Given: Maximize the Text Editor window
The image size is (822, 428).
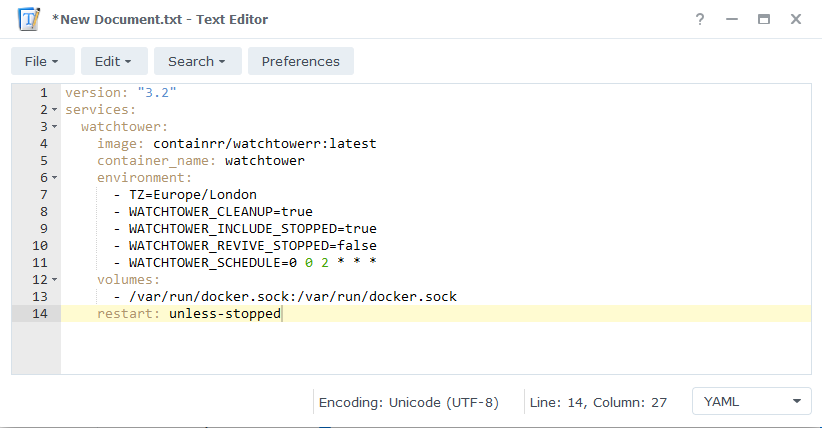Looking at the screenshot, I should (764, 19).
